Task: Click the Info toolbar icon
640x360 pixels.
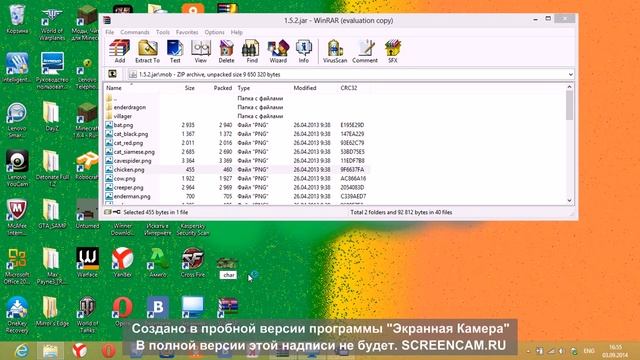Action: coord(304,51)
